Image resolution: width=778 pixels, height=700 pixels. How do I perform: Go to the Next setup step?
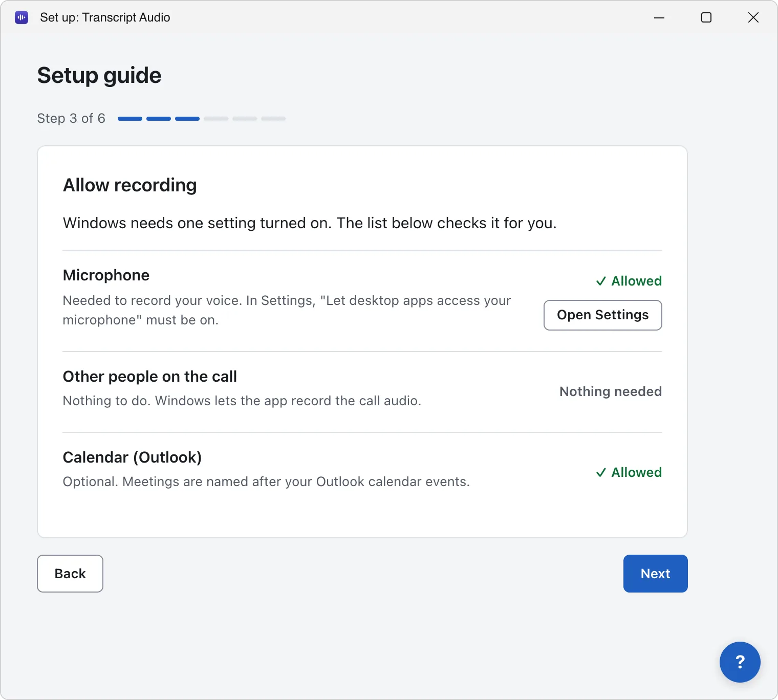tap(655, 574)
